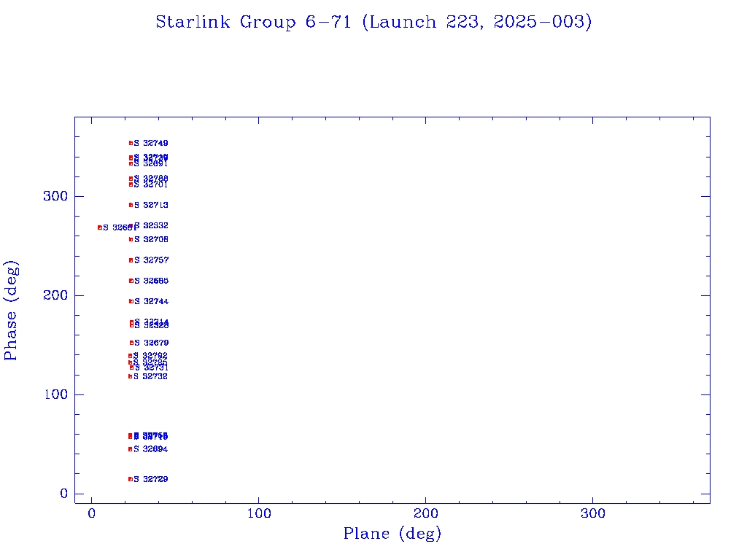This screenshot has height=560, width=747.
Task: Click the 'Plane (deg)' horizontal axis label
Action: tap(392, 534)
